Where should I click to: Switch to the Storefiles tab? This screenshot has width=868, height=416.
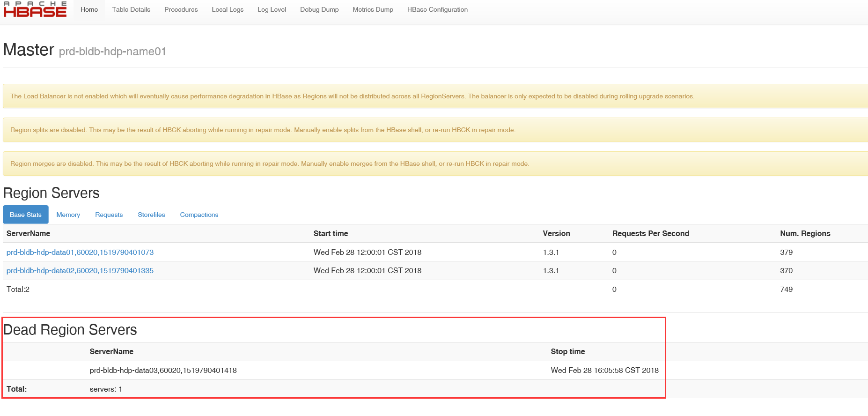point(151,215)
